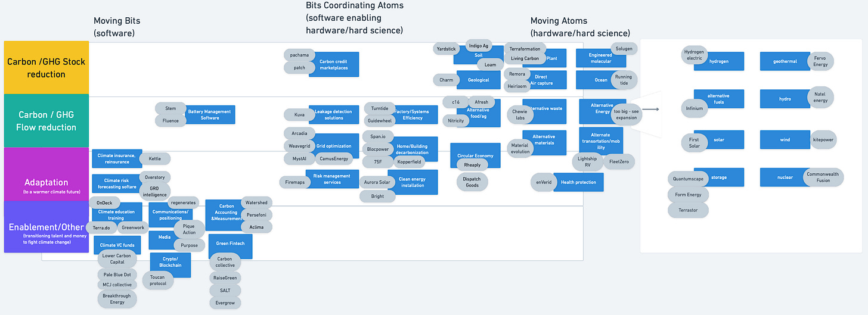Viewport: 868px width, 315px height.
Task: Select the Fluence bubble
Action: (x=170, y=121)
